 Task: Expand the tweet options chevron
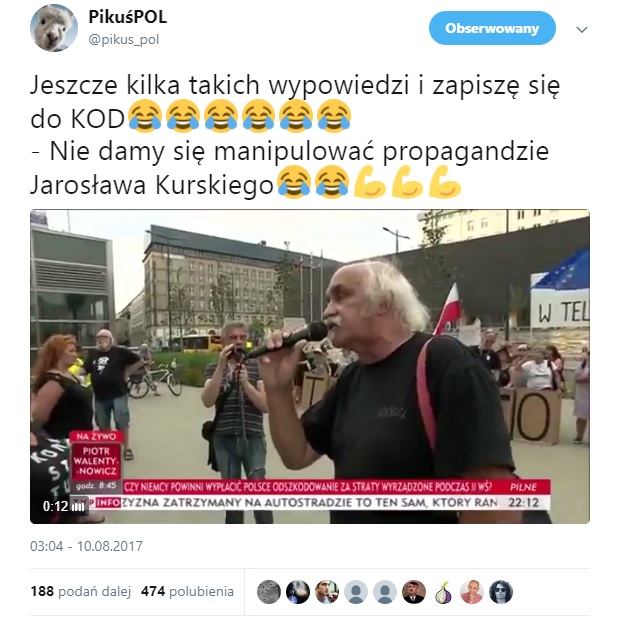coord(582,29)
